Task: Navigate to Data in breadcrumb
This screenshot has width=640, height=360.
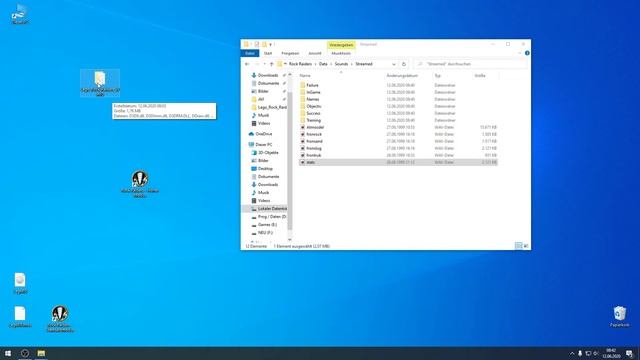Action: coord(323,64)
